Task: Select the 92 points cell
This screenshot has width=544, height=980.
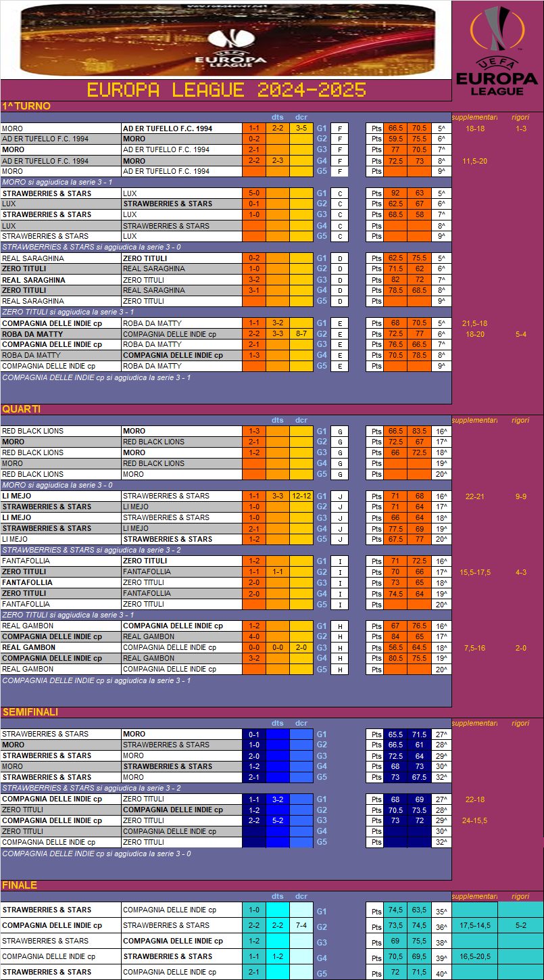Action: [395, 193]
